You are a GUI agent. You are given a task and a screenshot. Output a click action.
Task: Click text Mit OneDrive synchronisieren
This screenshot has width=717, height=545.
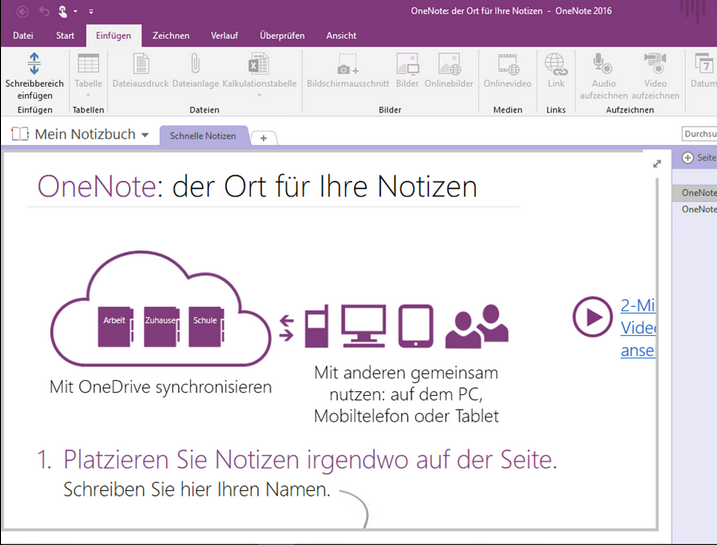pyautogui.click(x=161, y=387)
